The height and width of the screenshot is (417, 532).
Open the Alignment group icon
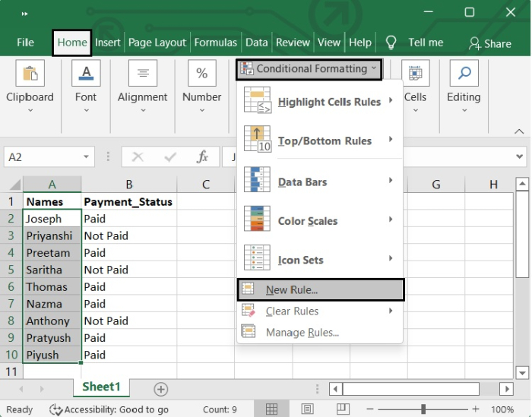pos(142,74)
